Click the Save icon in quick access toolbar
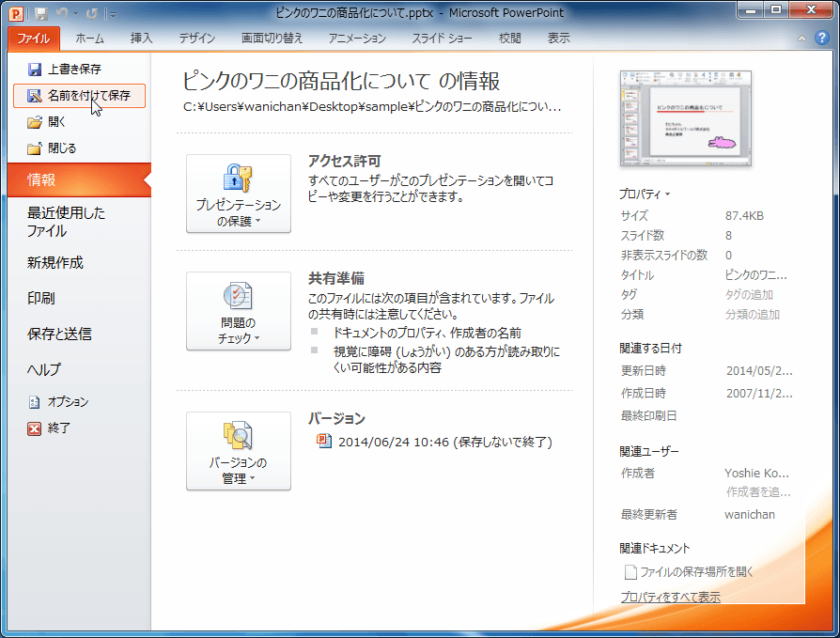Image resolution: width=840 pixels, height=638 pixels. 41,14
